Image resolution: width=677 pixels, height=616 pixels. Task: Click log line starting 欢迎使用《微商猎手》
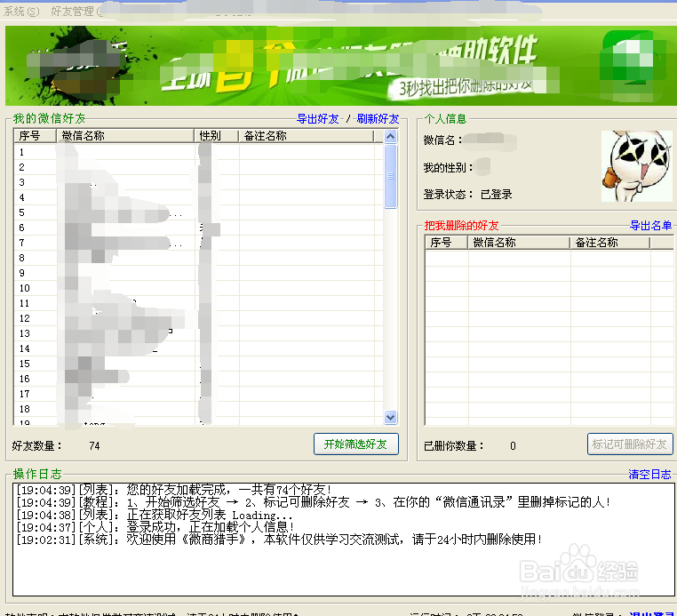(279, 540)
